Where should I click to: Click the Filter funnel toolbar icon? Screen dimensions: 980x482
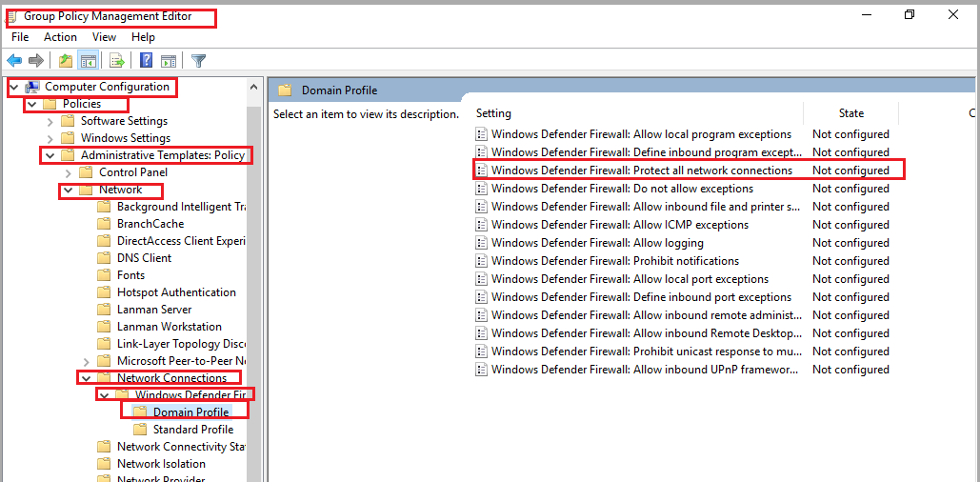pyautogui.click(x=198, y=61)
